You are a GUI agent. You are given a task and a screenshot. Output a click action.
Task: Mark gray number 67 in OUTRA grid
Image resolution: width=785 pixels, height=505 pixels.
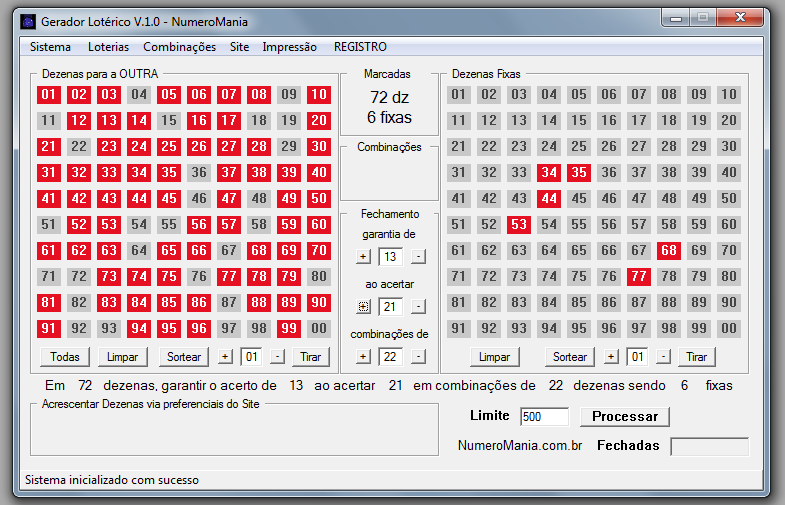pyautogui.click(x=229, y=251)
